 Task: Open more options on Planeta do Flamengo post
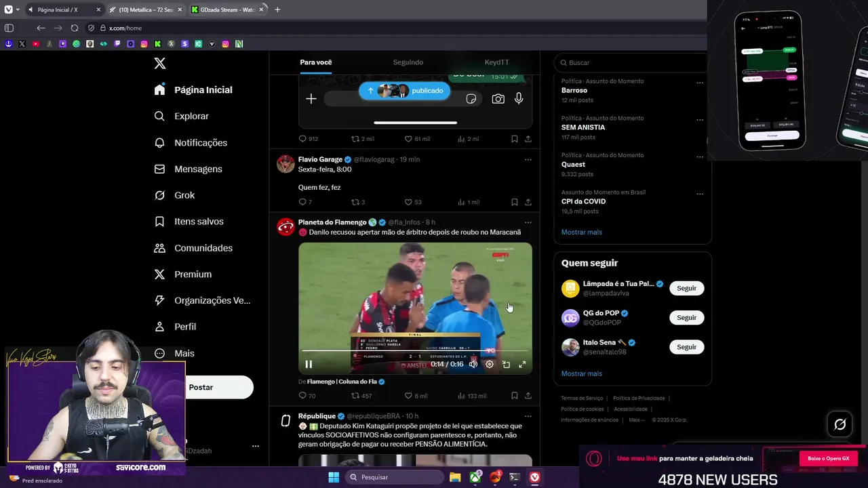(528, 222)
